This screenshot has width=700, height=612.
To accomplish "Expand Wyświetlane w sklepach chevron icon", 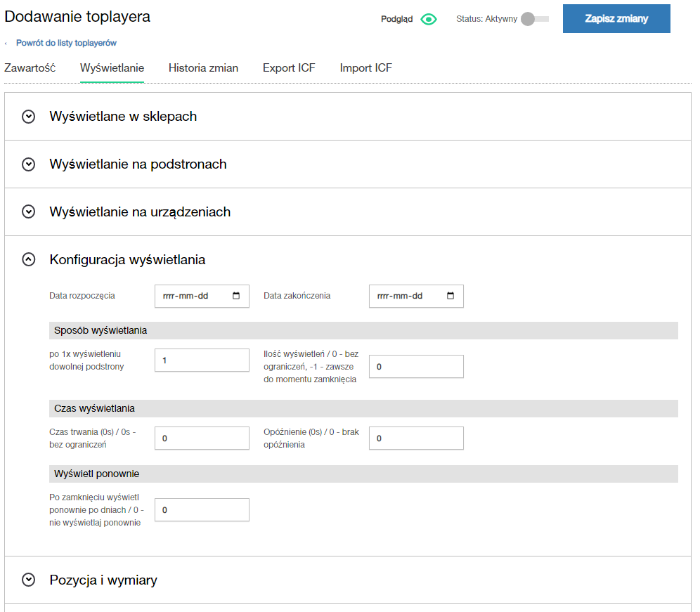I will click(29, 117).
